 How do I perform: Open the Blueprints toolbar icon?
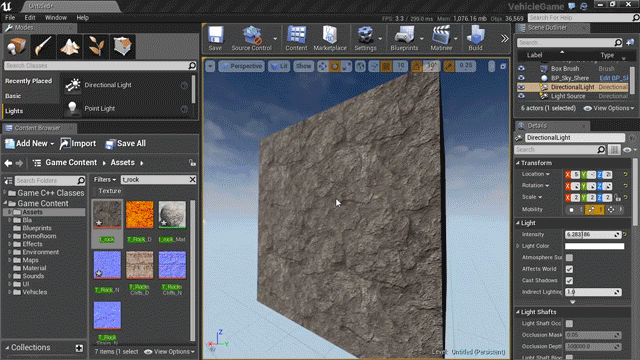(x=404, y=38)
